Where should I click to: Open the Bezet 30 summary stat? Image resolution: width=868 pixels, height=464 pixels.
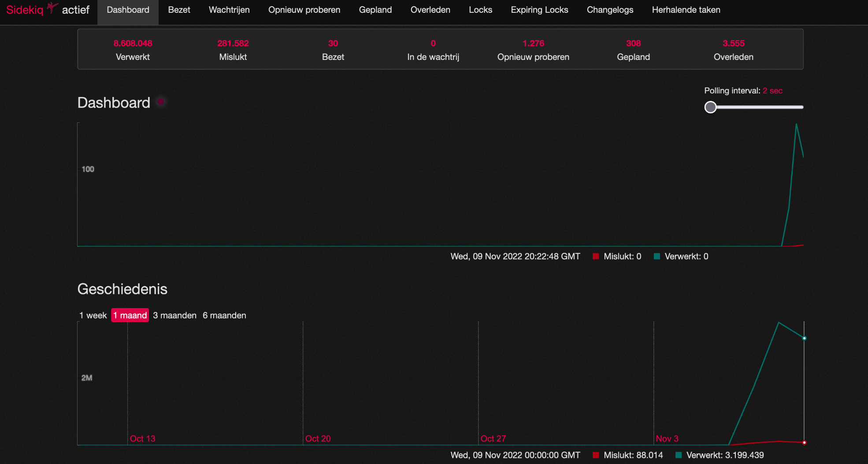(333, 50)
